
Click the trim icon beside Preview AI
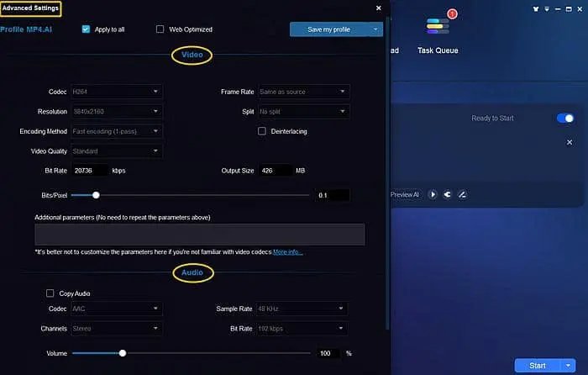[x=447, y=194]
